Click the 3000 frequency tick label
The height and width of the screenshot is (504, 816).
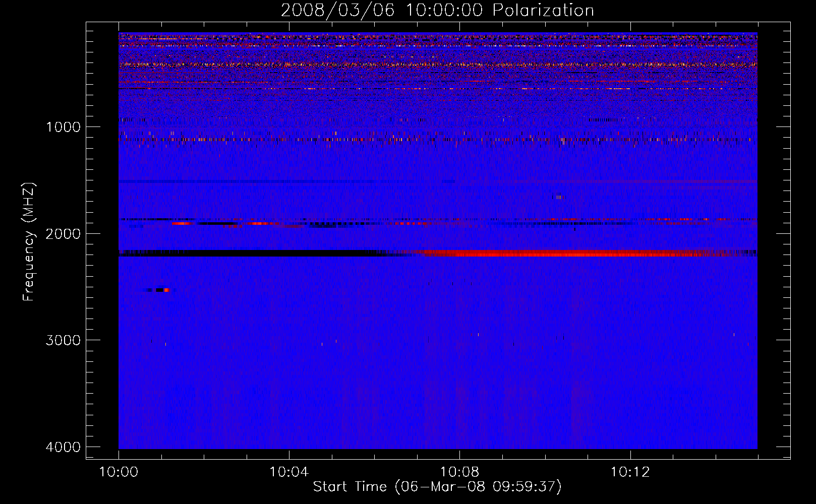pyautogui.click(x=63, y=340)
